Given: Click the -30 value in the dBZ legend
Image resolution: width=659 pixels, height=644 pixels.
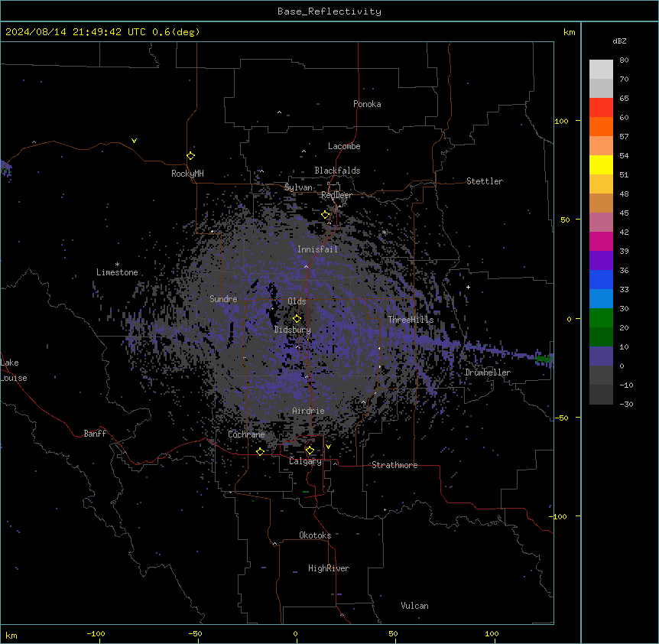Looking at the screenshot, I should (x=626, y=404).
